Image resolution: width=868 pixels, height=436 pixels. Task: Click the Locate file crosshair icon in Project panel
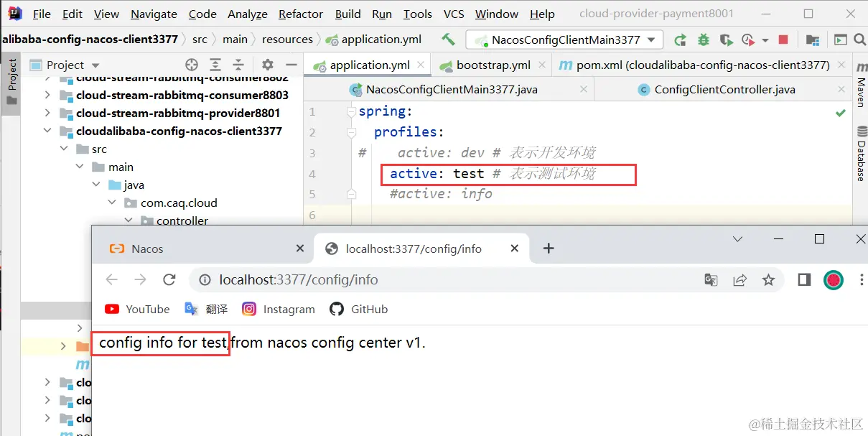pos(192,65)
